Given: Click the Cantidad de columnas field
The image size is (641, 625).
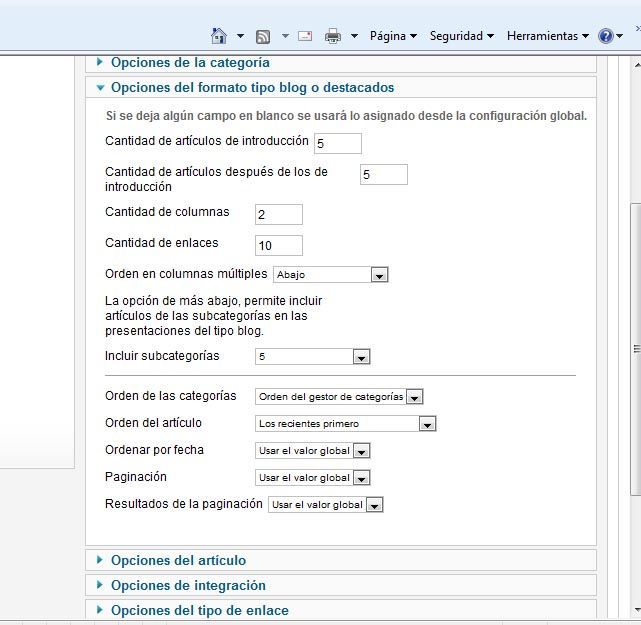Looking at the screenshot, I should 279,215.
